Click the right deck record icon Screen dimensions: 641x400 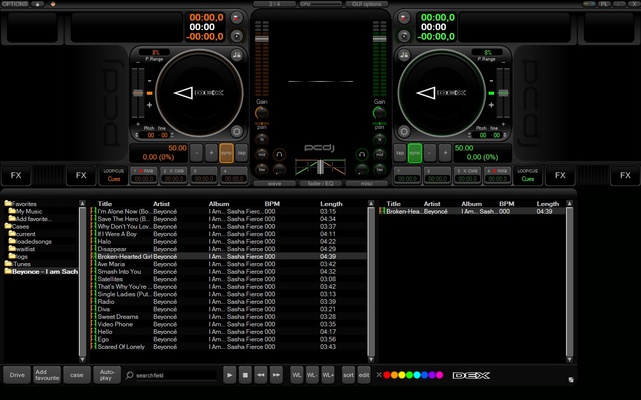(403, 18)
